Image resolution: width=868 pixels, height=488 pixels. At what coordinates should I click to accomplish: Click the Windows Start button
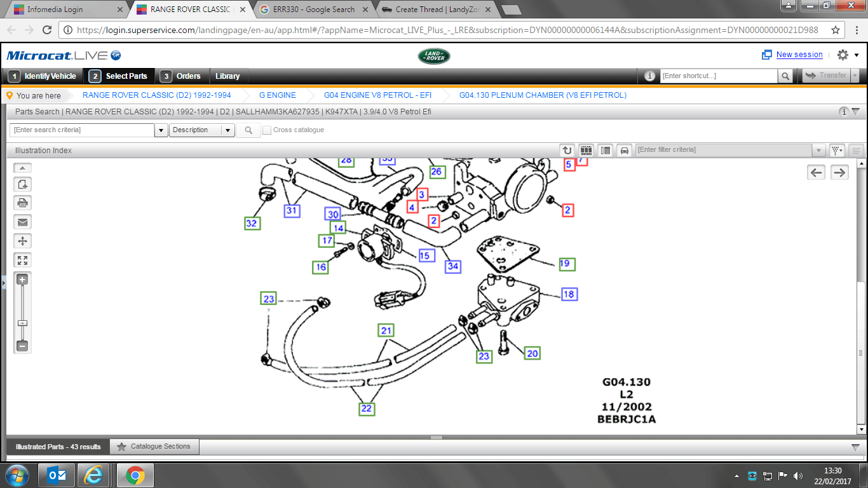click(x=17, y=475)
